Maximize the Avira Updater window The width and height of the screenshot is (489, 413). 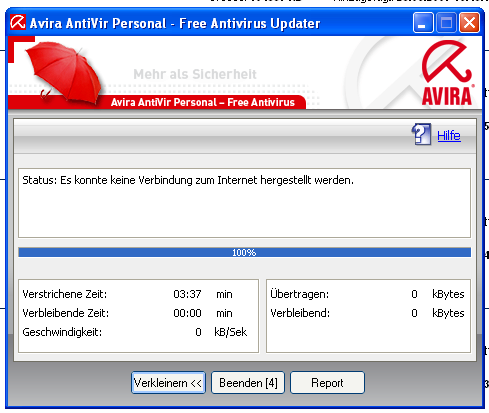tap(446, 23)
